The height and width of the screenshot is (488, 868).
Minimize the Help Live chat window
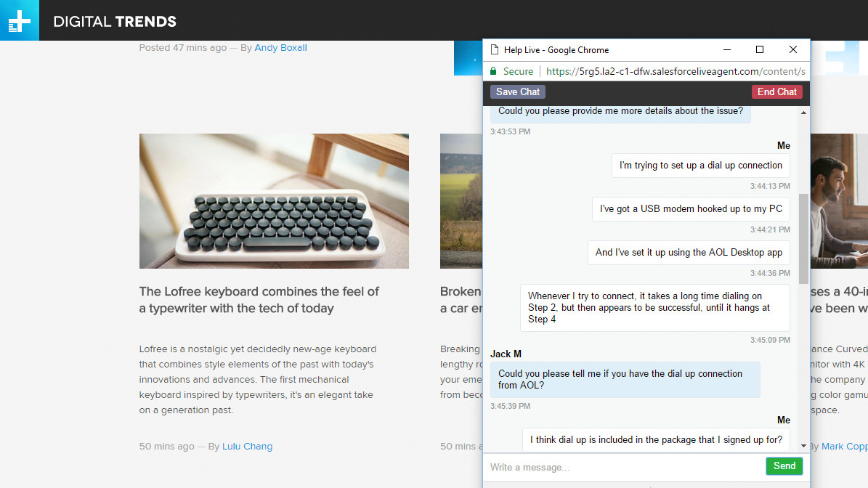pos(727,50)
